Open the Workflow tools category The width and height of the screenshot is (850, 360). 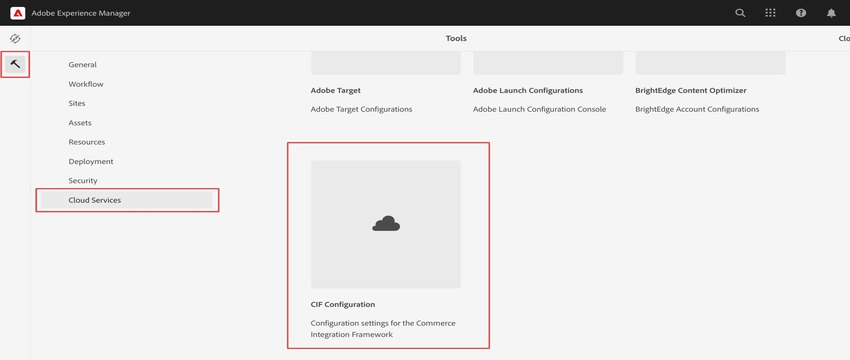click(86, 84)
